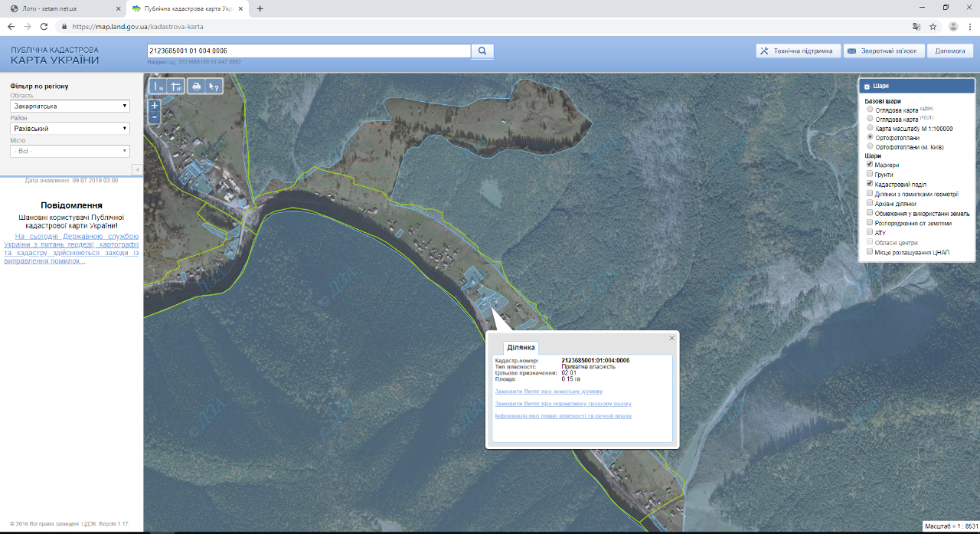This screenshot has width=980, height=534.
Task: Select Публічна кадастрова карта browser tab
Action: point(189,8)
